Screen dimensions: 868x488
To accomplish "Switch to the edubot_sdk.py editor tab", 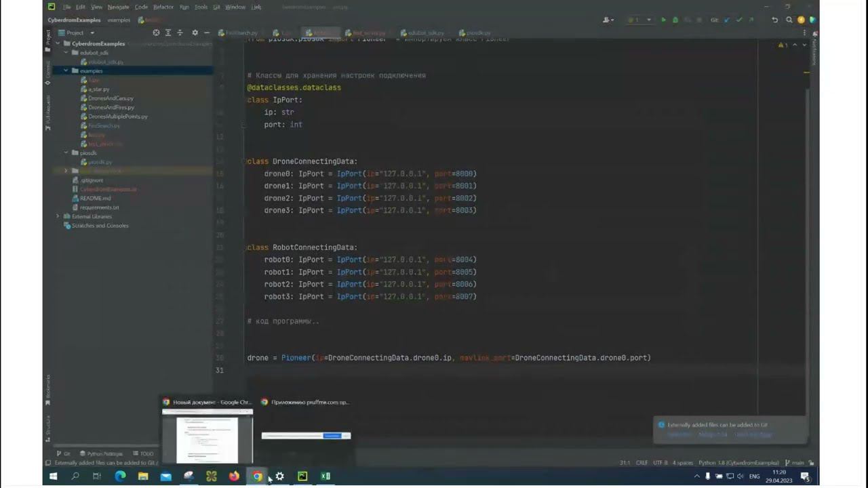I will coord(426,33).
